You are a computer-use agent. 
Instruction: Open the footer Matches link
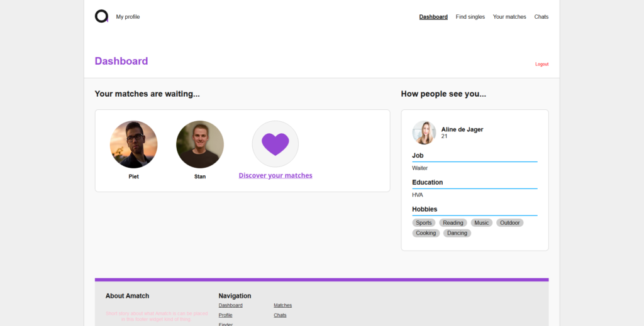[282, 305]
